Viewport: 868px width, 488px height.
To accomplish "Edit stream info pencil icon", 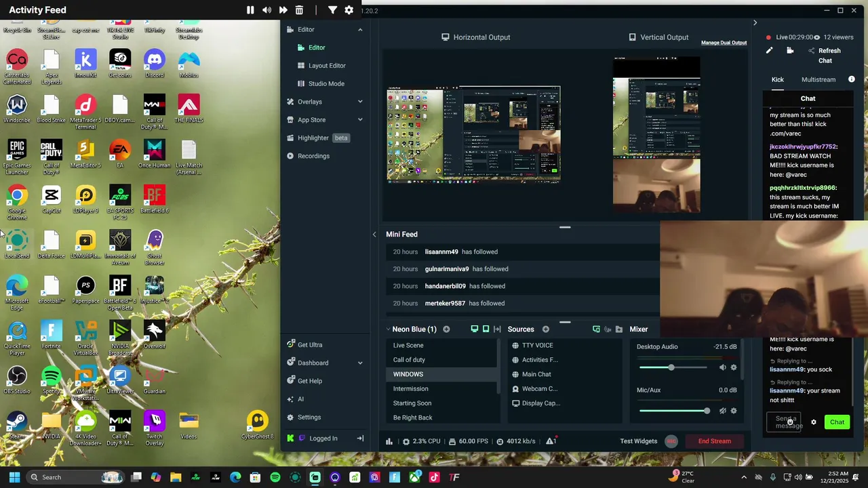I will pos(769,51).
